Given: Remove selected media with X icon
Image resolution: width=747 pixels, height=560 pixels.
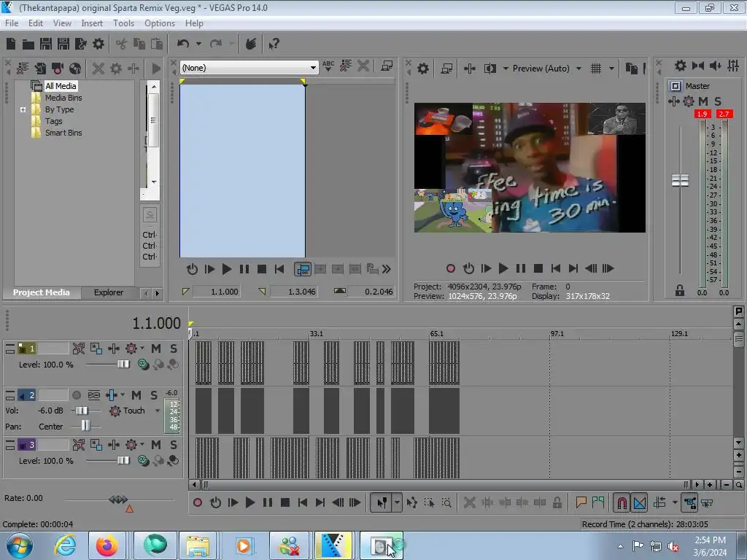Looking at the screenshot, I should [98, 69].
